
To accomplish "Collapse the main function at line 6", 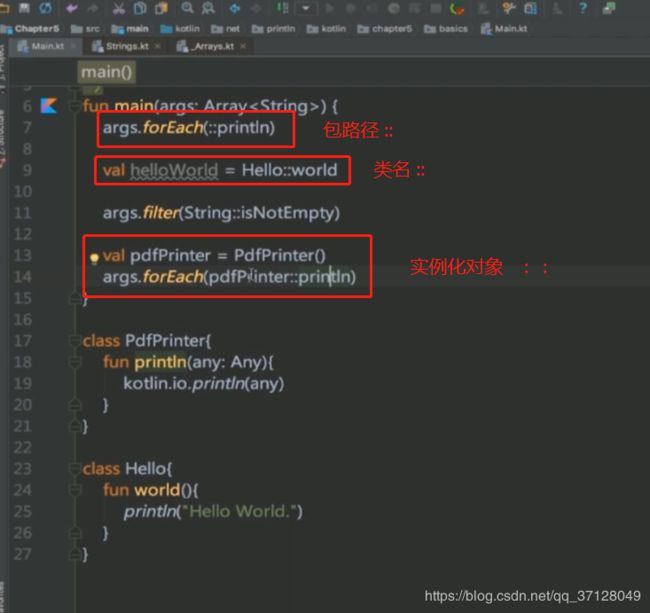I will [75, 107].
